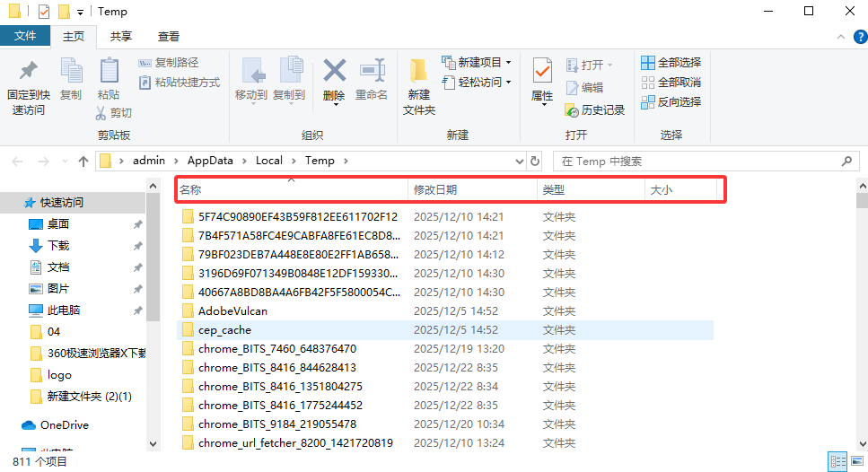Click the file list scroll down arrow
This screenshot has height=472, width=868.
point(863,444)
